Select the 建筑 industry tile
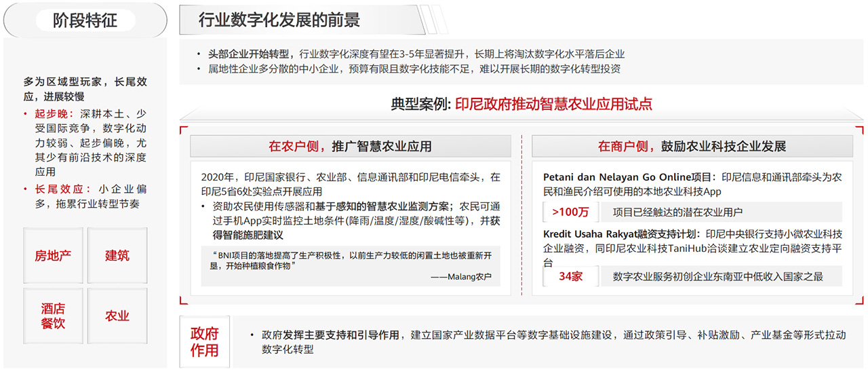Viewport: 868px width, 372px height. point(117,256)
